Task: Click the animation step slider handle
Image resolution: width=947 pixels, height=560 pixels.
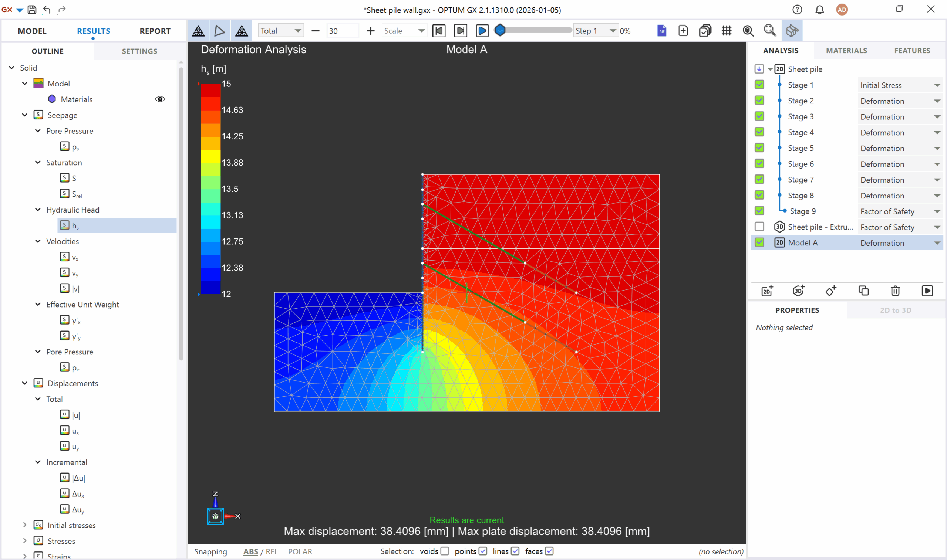Action: [x=500, y=30]
